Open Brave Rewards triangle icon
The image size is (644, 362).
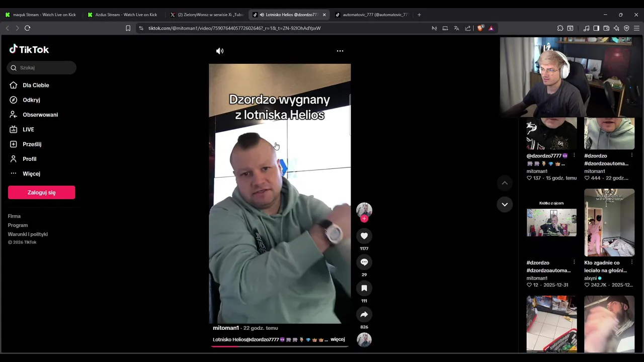tap(491, 28)
